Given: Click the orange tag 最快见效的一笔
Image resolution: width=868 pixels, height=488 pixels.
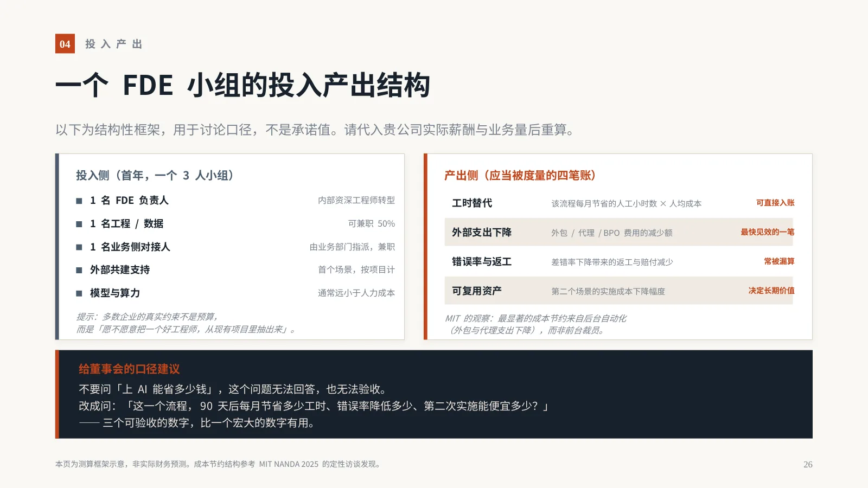Looking at the screenshot, I should pyautogui.click(x=768, y=232).
